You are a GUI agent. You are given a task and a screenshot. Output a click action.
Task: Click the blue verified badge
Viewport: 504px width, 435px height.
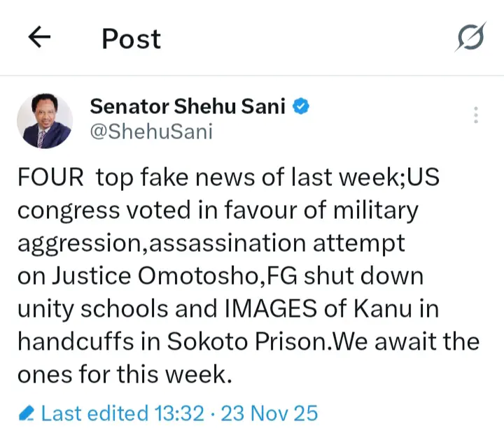tap(301, 107)
